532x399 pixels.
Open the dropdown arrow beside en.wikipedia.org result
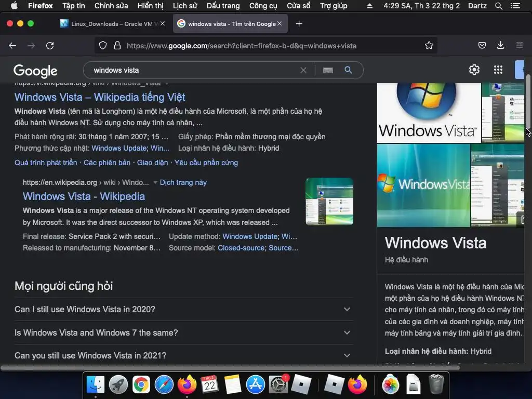point(155,182)
